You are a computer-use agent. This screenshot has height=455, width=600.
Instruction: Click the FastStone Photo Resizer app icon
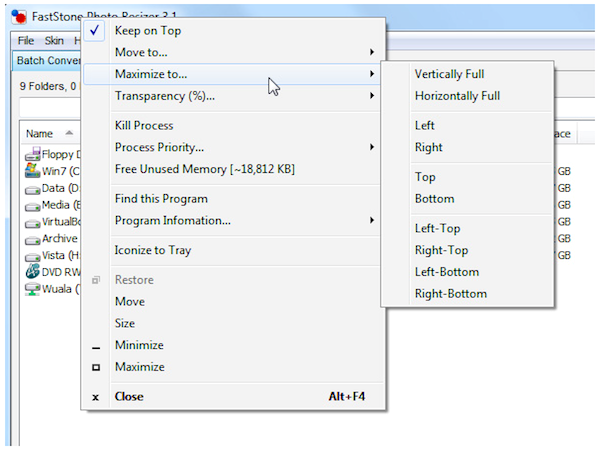pyautogui.click(x=19, y=16)
